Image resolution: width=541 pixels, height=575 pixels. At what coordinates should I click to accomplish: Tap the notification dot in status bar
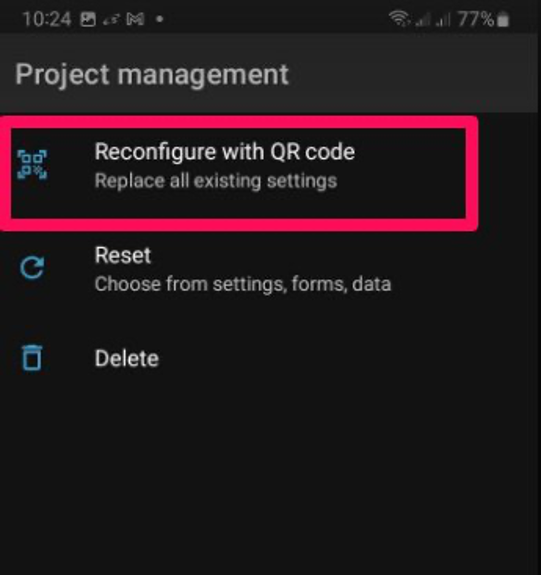(x=160, y=19)
